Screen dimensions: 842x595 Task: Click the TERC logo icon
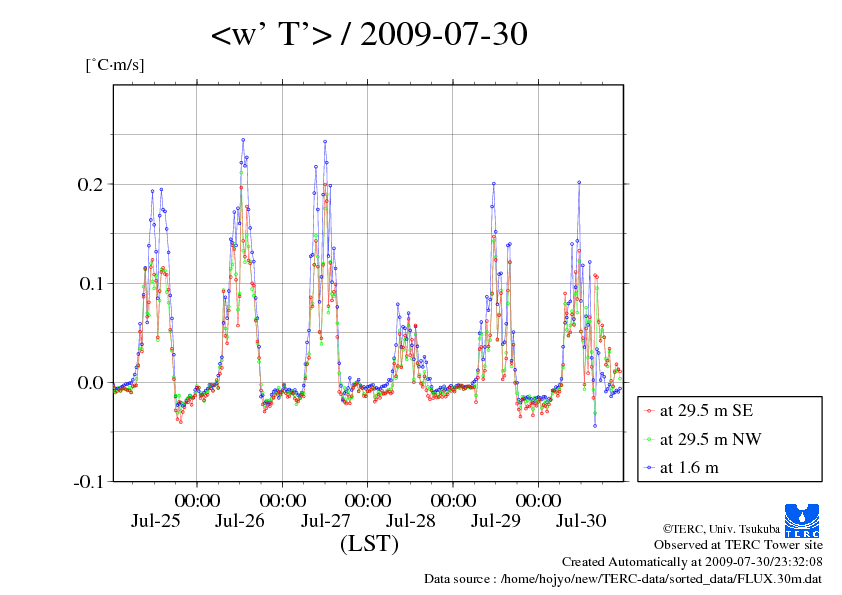[x=802, y=521]
